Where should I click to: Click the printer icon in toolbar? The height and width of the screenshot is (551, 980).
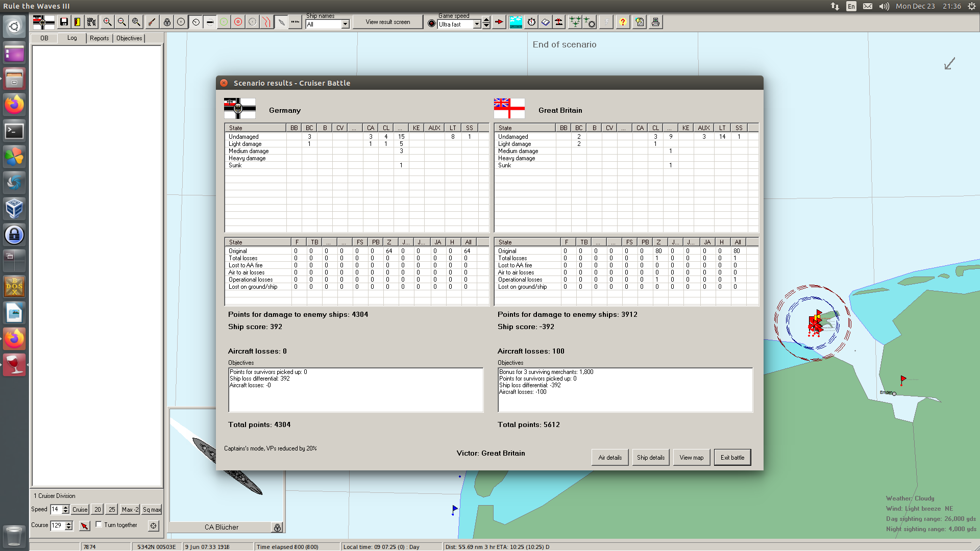click(655, 22)
